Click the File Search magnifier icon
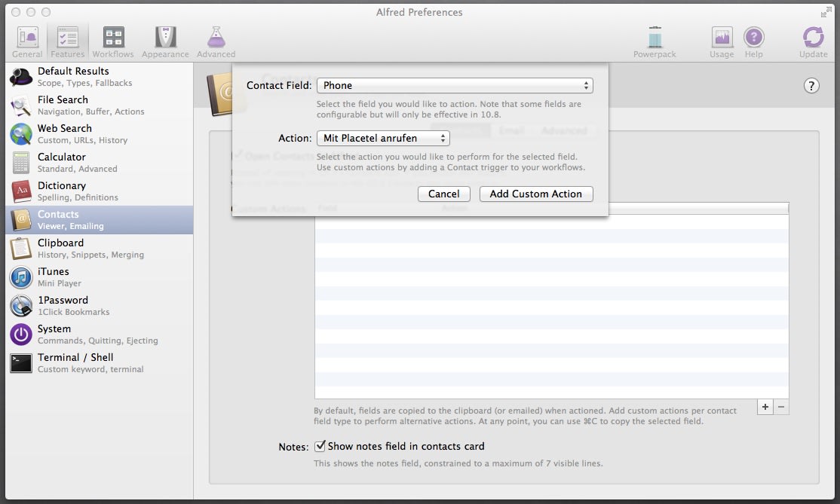Viewport: 840px width, 504px height. [x=21, y=106]
